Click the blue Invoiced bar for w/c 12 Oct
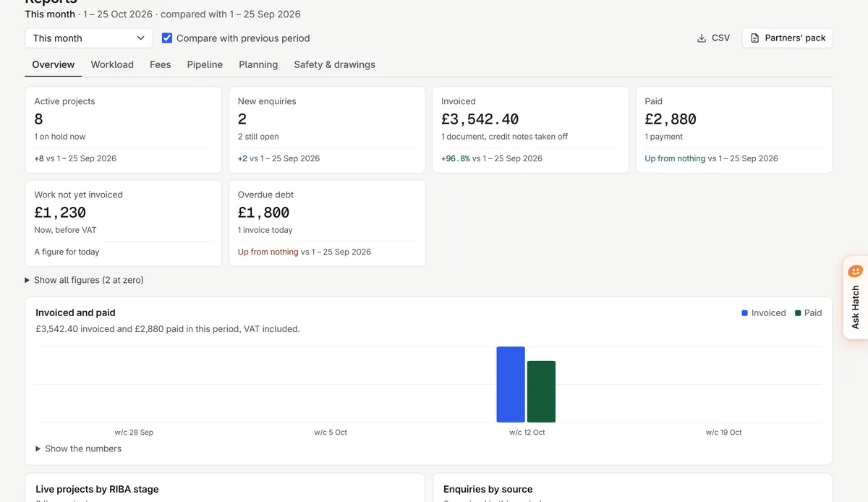The height and width of the screenshot is (502, 868). click(511, 384)
